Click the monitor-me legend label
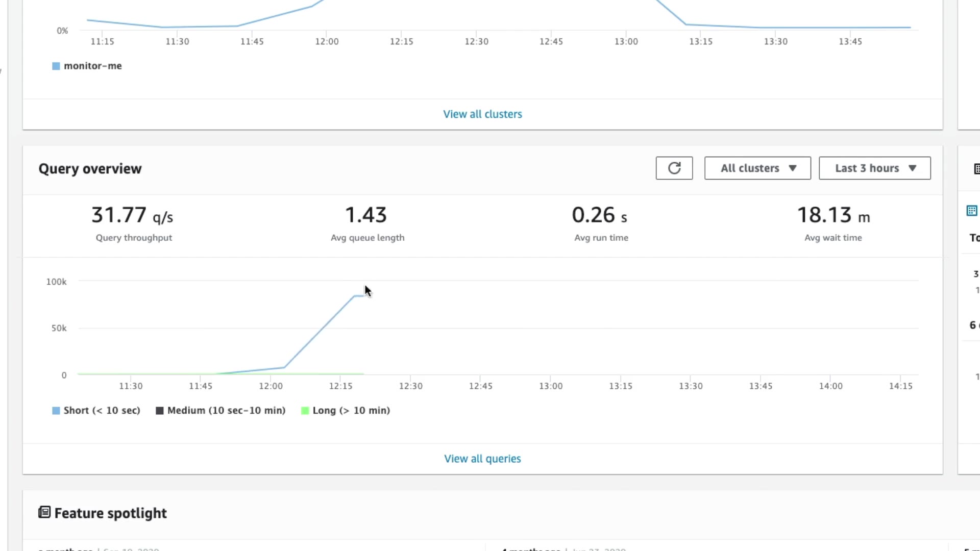The height and width of the screenshot is (551, 980). click(92, 66)
